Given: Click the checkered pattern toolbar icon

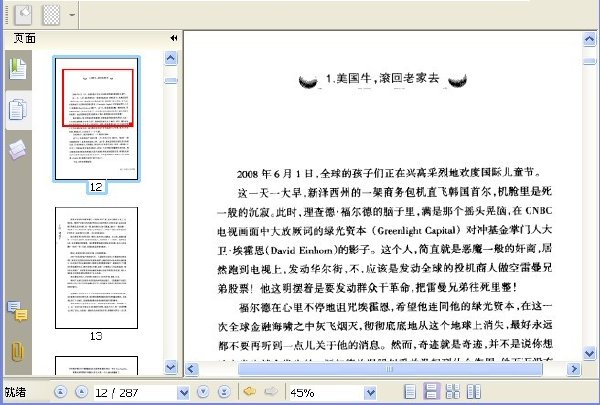Looking at the screenshot, I should [51, 15].
